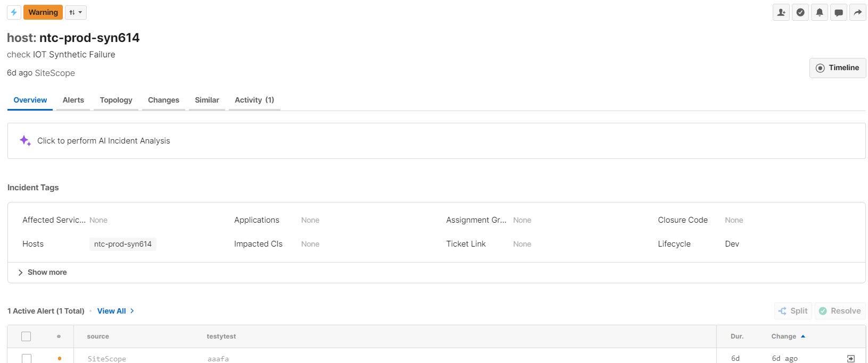Click the alert row open-details icon
Viewport: 868px width, 363px height.
[850, 359]
